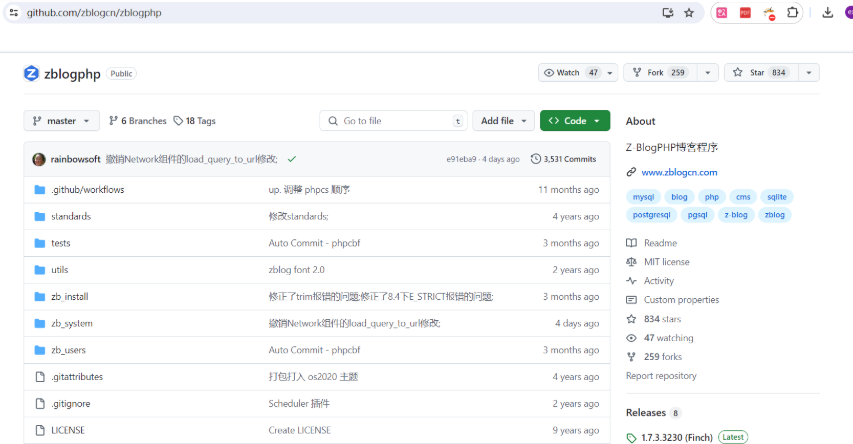View commit status checkmark icon
The image size is (853, 444).
tap(291, 159)
